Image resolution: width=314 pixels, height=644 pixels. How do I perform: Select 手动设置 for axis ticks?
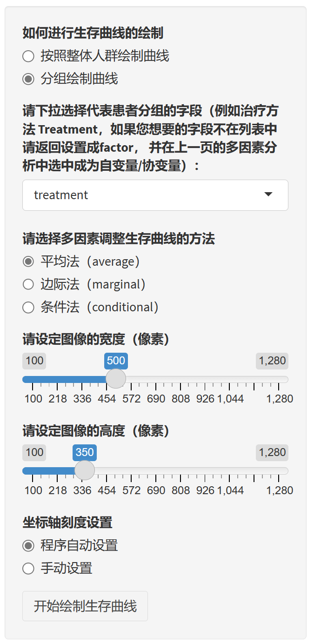click(28, 568)
